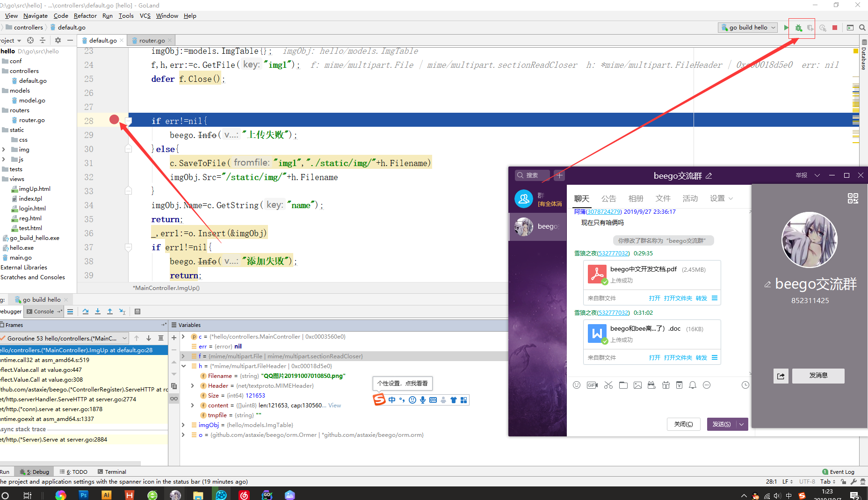The height and width of the screenshot is (500, 868).
Task: Click the GIF recording icon in QQ
Action: [x=592, y=385]
